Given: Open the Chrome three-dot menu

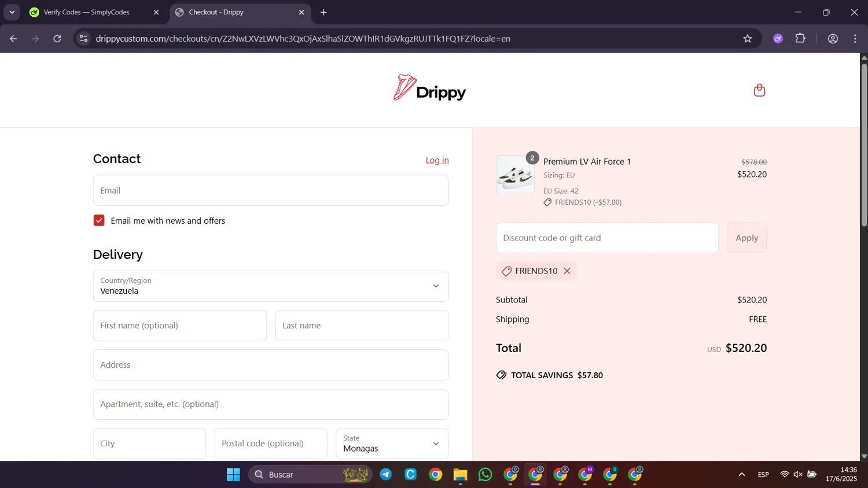Looking at the screenshot, I should tap(855, 39).
